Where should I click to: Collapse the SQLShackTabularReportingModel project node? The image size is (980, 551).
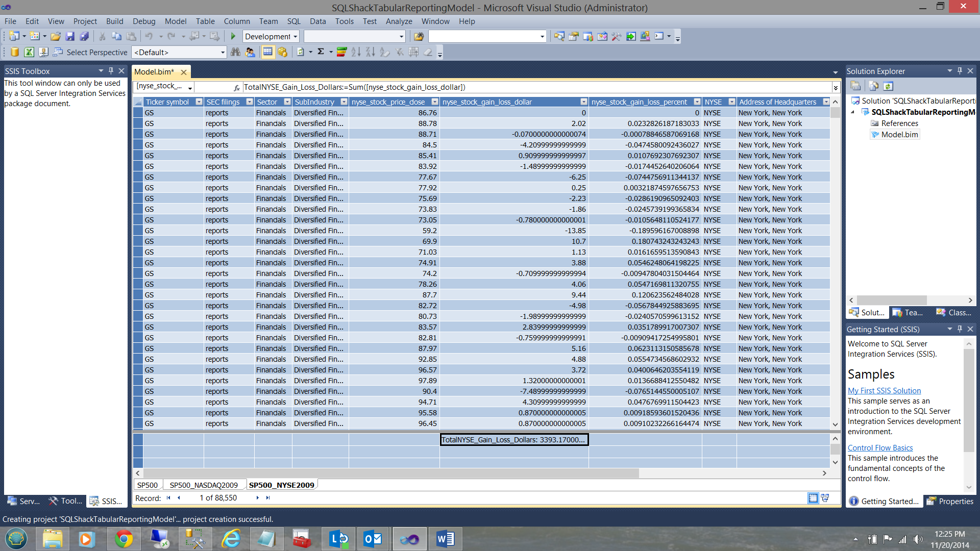(852, 112)
